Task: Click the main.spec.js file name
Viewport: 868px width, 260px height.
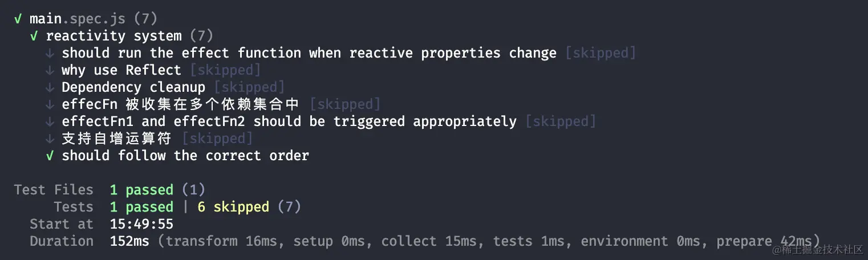Action: coord(78,19)
